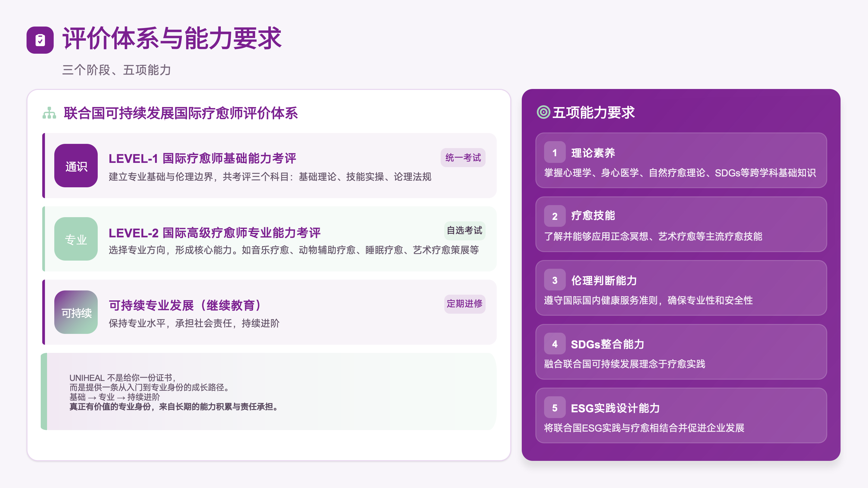Click the description 了解并能够应用正念冥想
The width and height of the screenshot is (868, 488).
click(653, 236)
